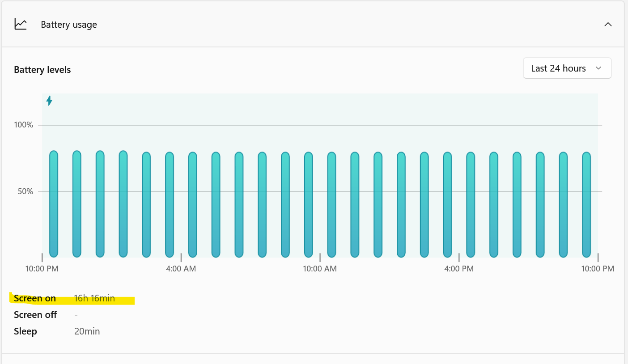This screenshot has width=628, height=364.
Task: Click the teal charging bolt icon on the chart
Action: pyautogui.click(x=49, y=101)
